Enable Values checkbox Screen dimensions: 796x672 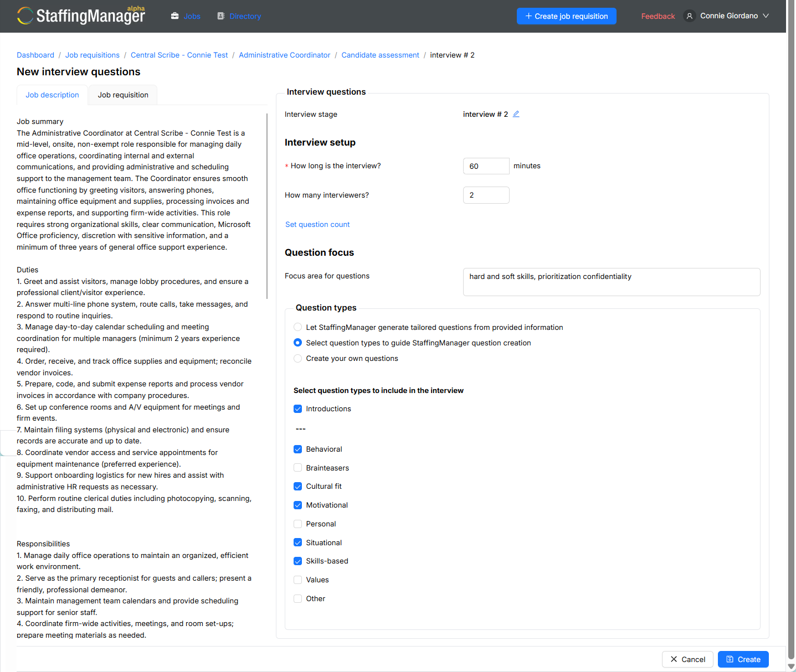pos(298,580)
